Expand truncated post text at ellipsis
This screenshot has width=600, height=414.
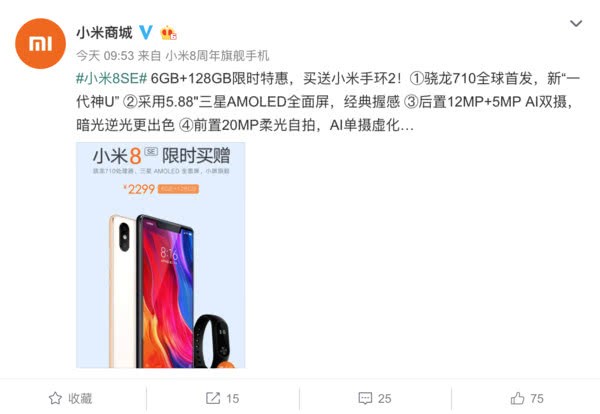point(406,126)
